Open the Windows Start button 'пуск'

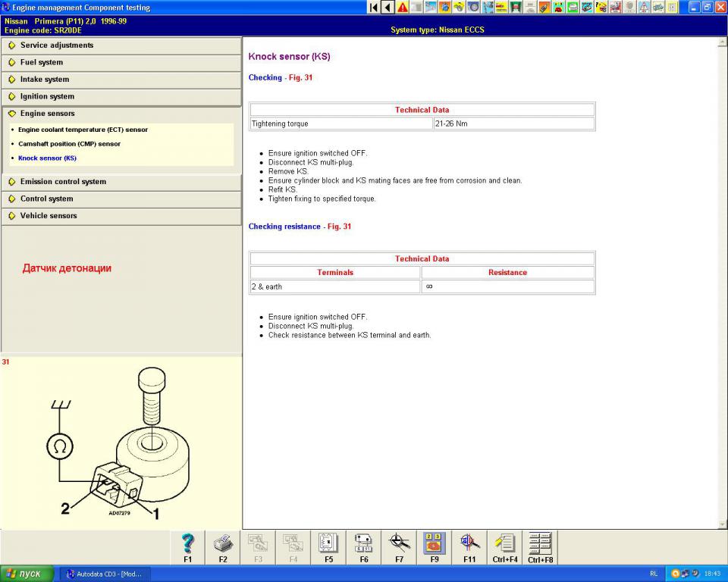pos(27,574)
